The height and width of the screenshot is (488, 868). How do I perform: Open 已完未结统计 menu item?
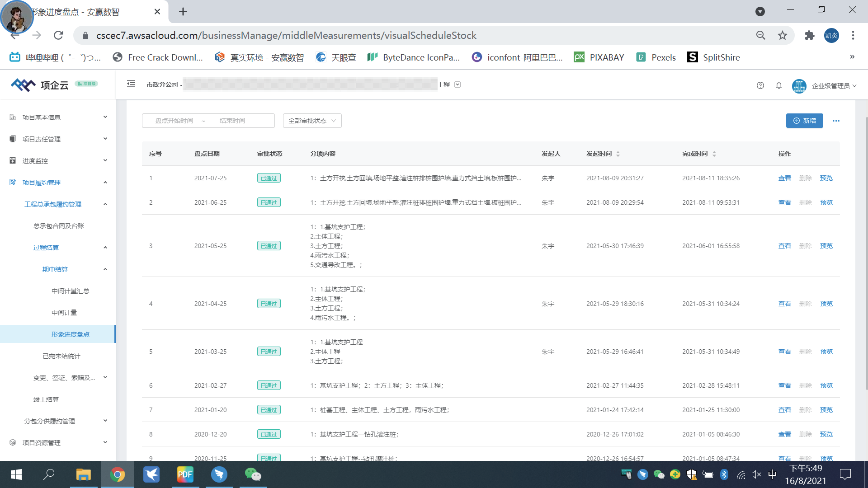pos(61,356)
